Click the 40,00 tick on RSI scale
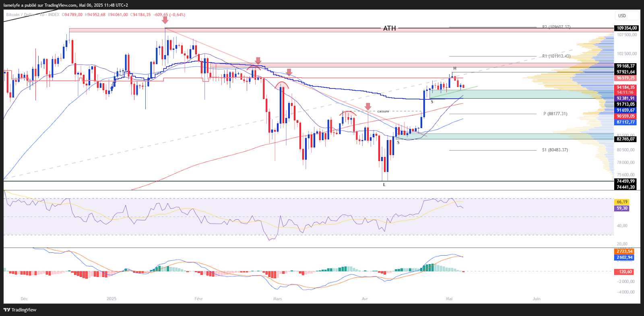Viewport: 644px width, 316px height. [622, 226]
